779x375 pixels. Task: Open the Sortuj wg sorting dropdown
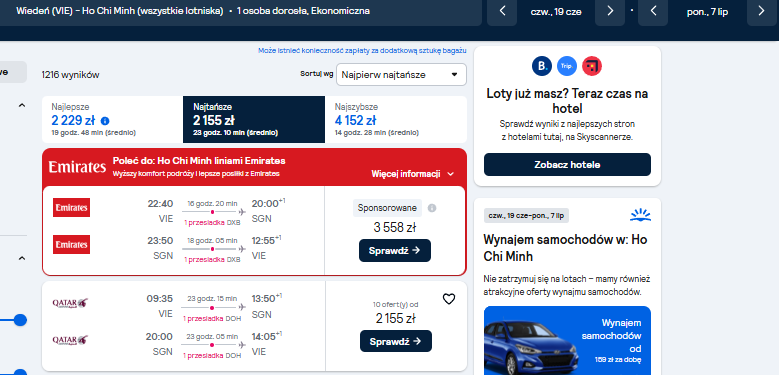point(401,75)
